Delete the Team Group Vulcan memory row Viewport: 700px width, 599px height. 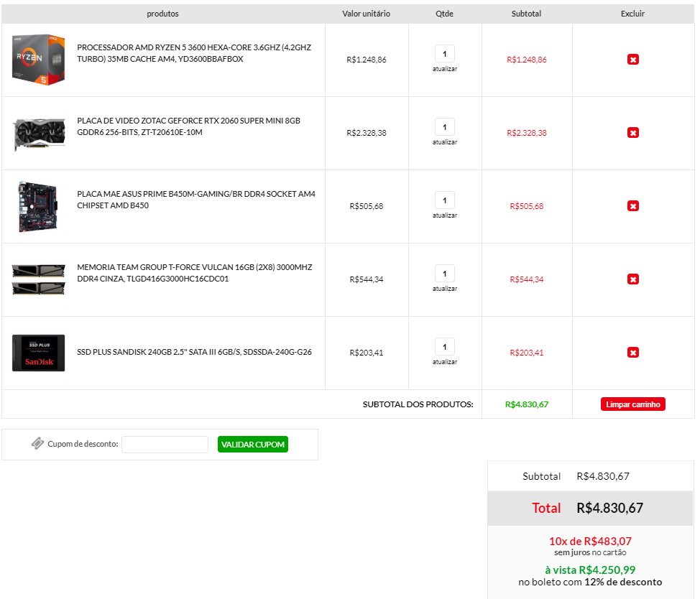click(632, 279)
